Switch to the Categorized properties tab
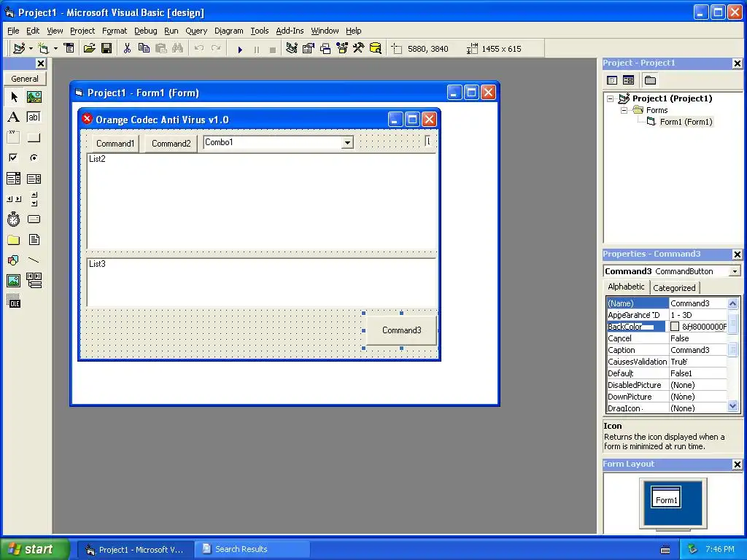Viewport: 747px width, 560px height. tap(673, 288)
